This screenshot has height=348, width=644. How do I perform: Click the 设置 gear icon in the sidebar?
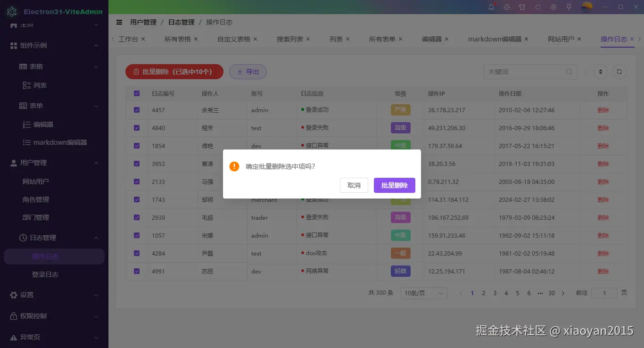pyautogui.click(x=14, y=295)
